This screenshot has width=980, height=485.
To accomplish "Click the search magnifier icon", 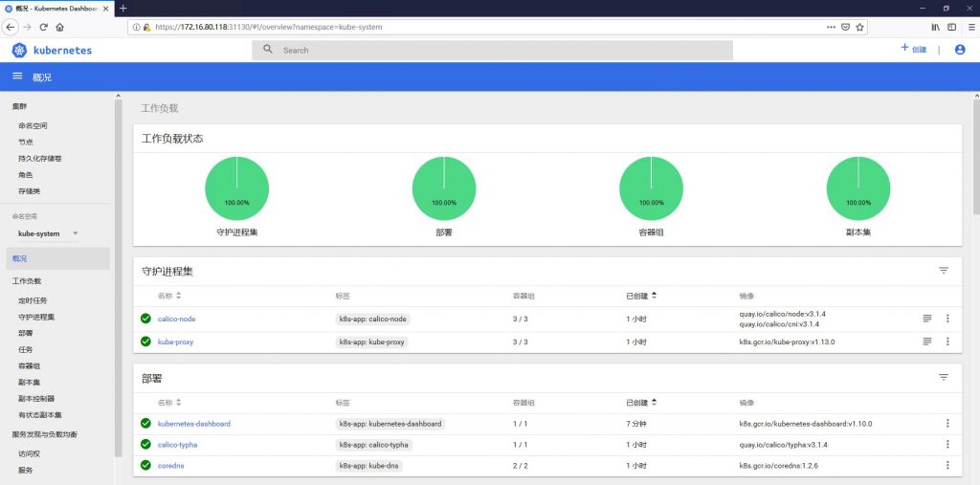I will click(268, 50).
